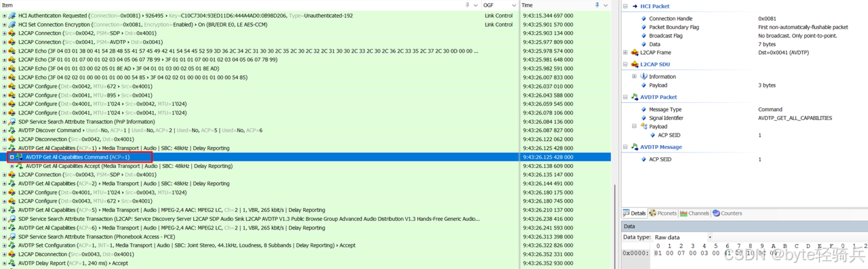Click the AVDTP Delay Report row icon

(x=12, y=263)
